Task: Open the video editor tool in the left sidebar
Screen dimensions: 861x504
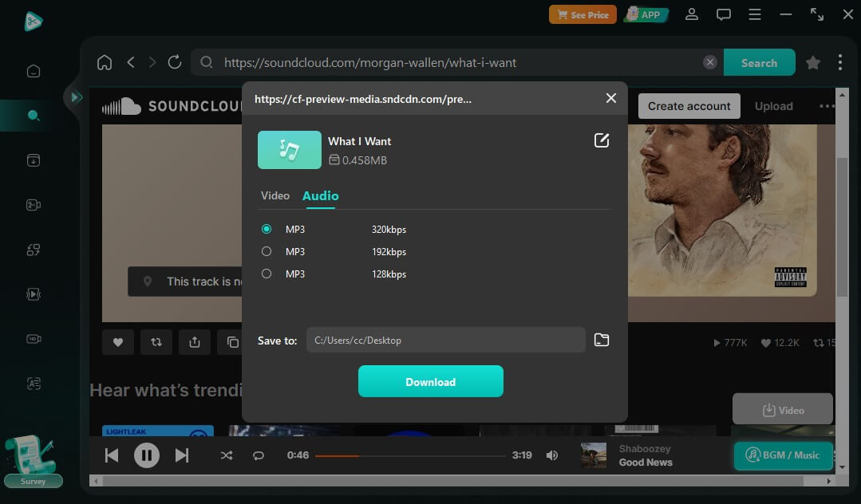Action: [34, 205]
